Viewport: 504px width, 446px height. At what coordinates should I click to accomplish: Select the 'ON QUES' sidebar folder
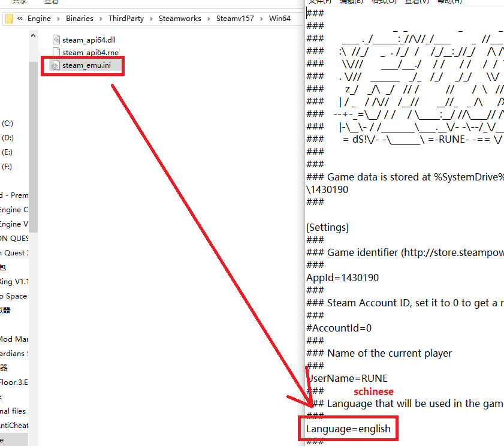(14, 238)
